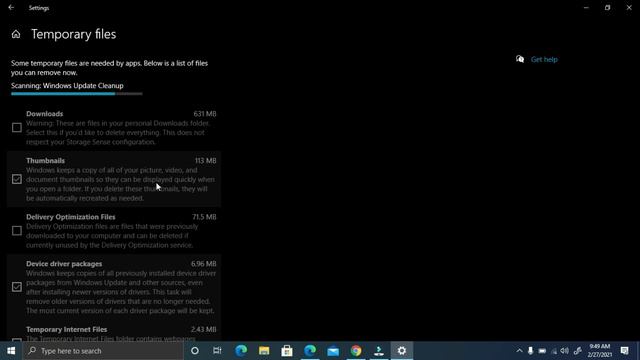640x360 pixels.
Task: Open Task View from the taskbar
Action: pos(217,351)
